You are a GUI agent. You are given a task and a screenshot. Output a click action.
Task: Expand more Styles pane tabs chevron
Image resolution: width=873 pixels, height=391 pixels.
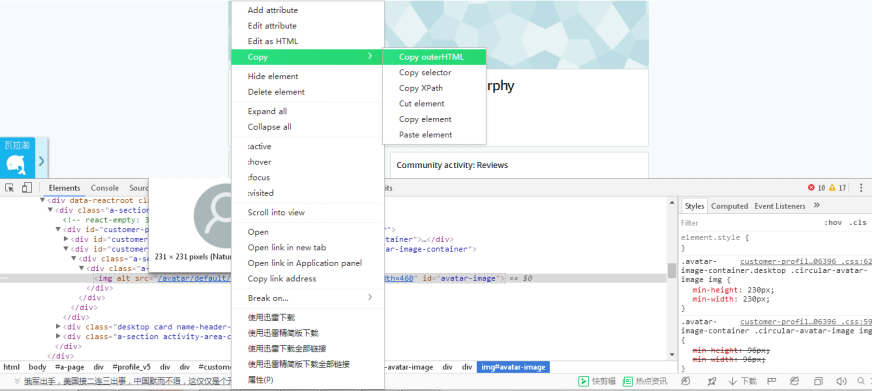click(x=817, y=206)
